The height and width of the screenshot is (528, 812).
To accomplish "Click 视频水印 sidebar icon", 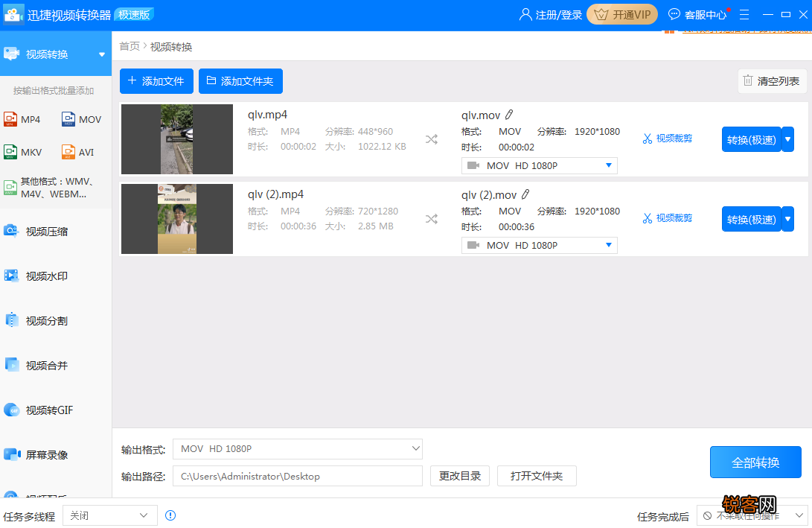I will (x=11, y=276).
